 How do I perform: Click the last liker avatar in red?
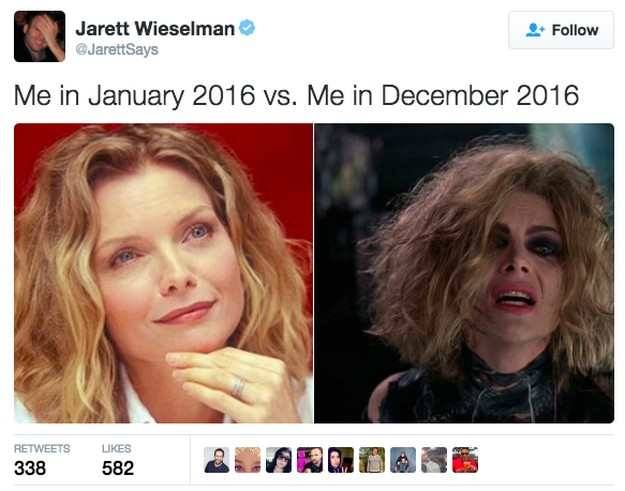click(x=465, y=460)
